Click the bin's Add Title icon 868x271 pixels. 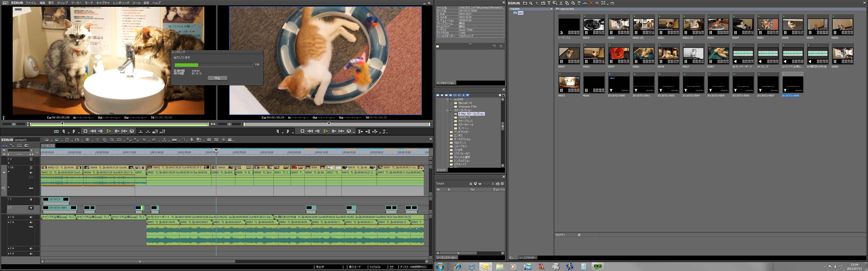(549, 3)
